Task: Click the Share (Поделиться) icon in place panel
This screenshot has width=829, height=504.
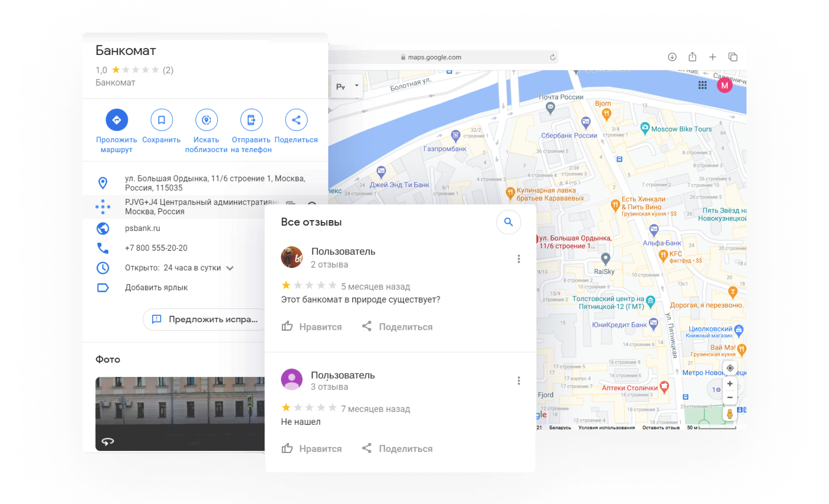Action: [x=296, y=120]
